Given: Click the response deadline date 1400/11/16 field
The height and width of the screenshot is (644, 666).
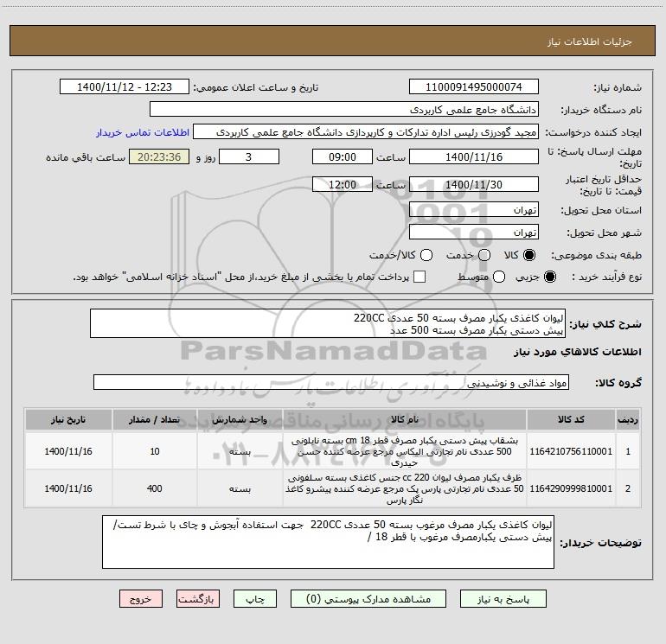Looking at the screenshot, I should click(x=474, y=156).
